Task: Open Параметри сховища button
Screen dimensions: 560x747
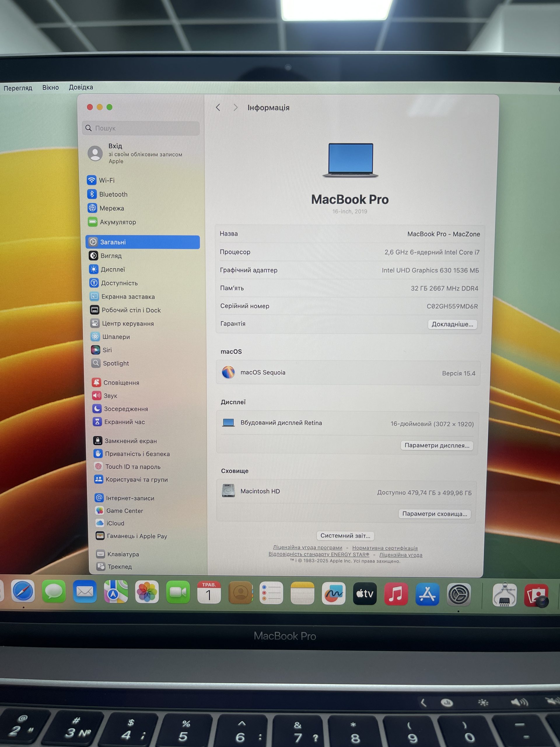Action: pyautogui.click(x=434, y=514)
